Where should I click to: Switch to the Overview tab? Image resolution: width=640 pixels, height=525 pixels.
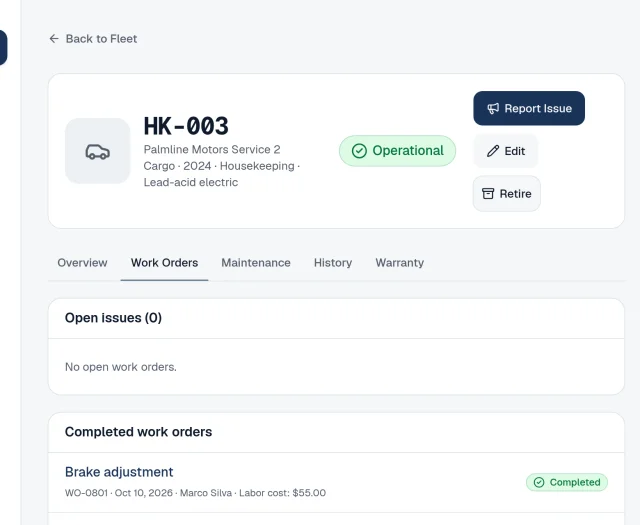coord(82,262)
